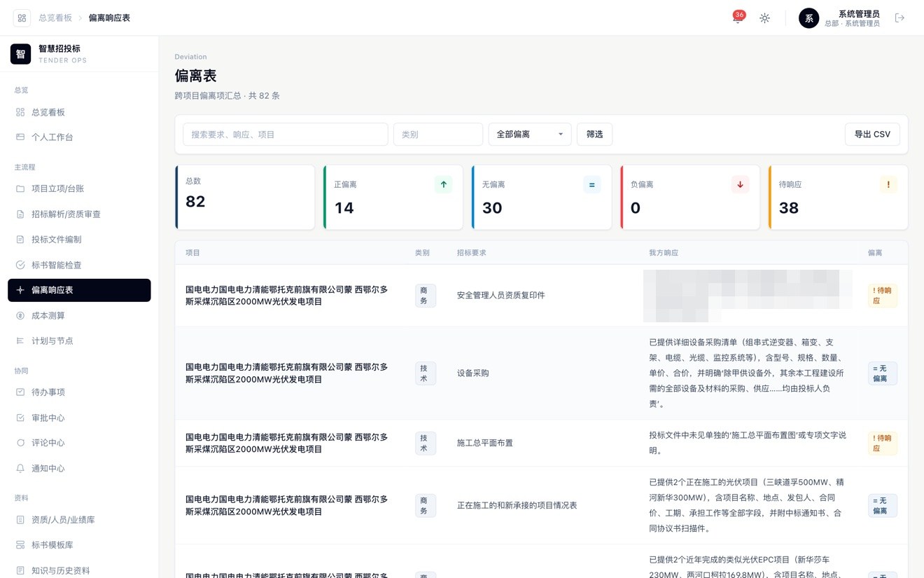Go to 标书模板库 in the sidebar

(79, 545)
